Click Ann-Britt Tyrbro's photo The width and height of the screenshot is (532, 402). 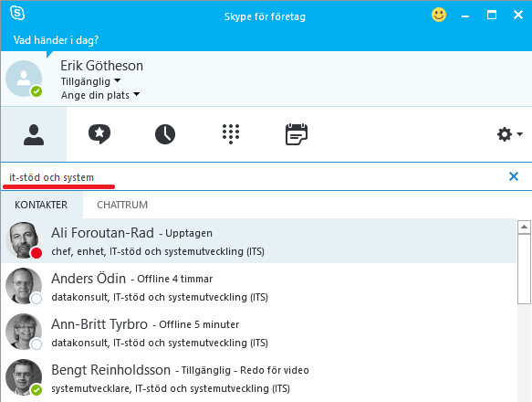coord(24,332)
